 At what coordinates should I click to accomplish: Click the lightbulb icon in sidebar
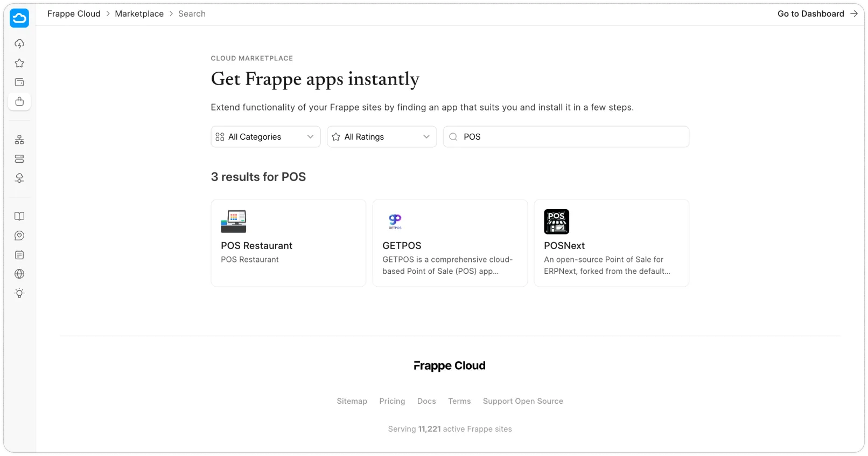coord(19,293)
